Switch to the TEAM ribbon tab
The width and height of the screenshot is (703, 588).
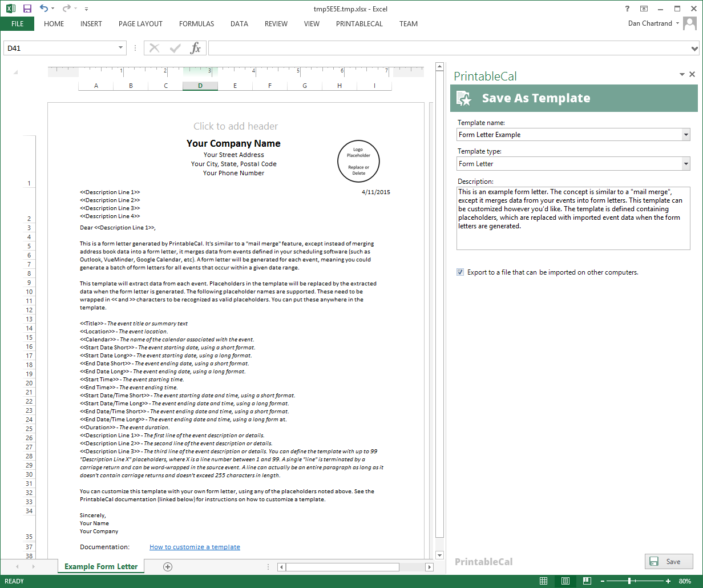tap(409, 24)
